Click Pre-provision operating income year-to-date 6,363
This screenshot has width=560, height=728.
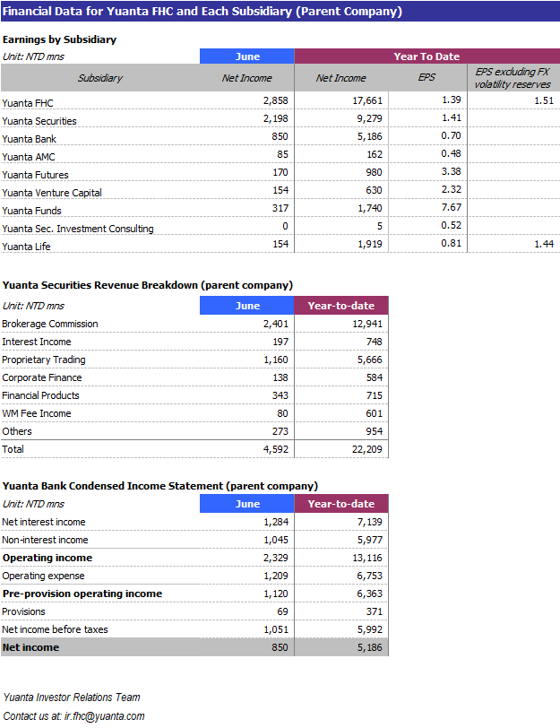coord(370,594)
